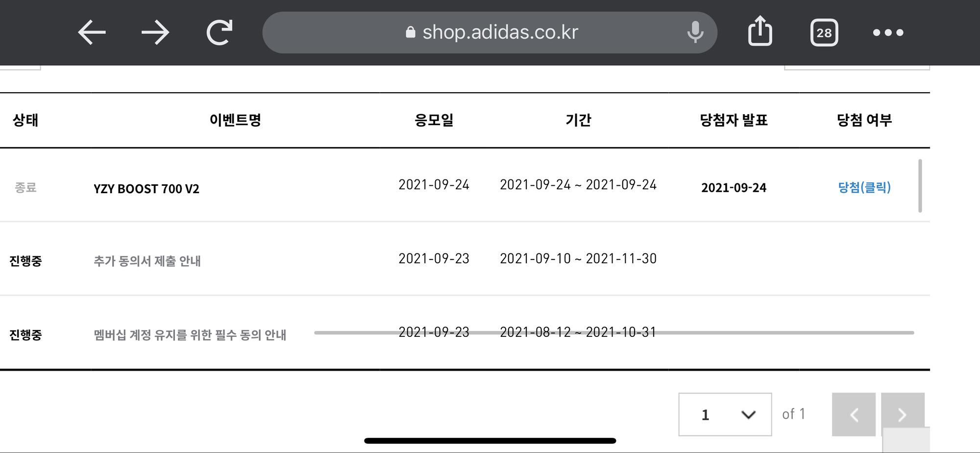The height and width of the screenshot is (453, 980).
Task: Open the page number dropdown
Action: 725,414
